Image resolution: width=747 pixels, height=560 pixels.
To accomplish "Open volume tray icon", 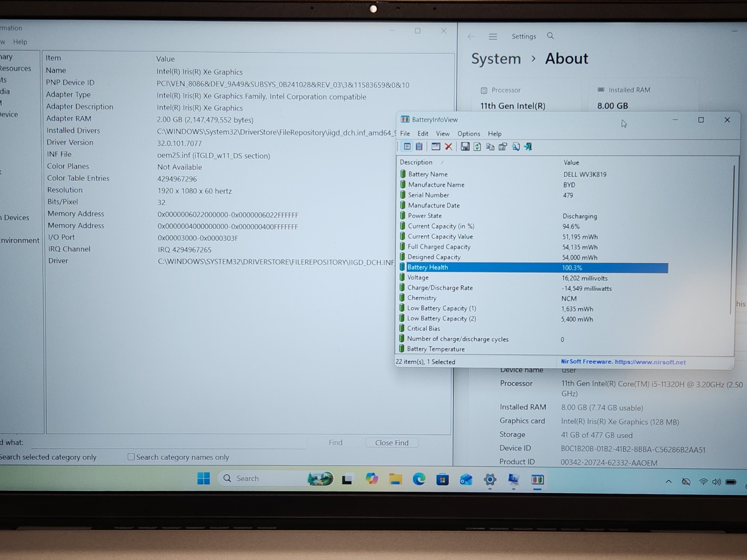I will point(716,482).
